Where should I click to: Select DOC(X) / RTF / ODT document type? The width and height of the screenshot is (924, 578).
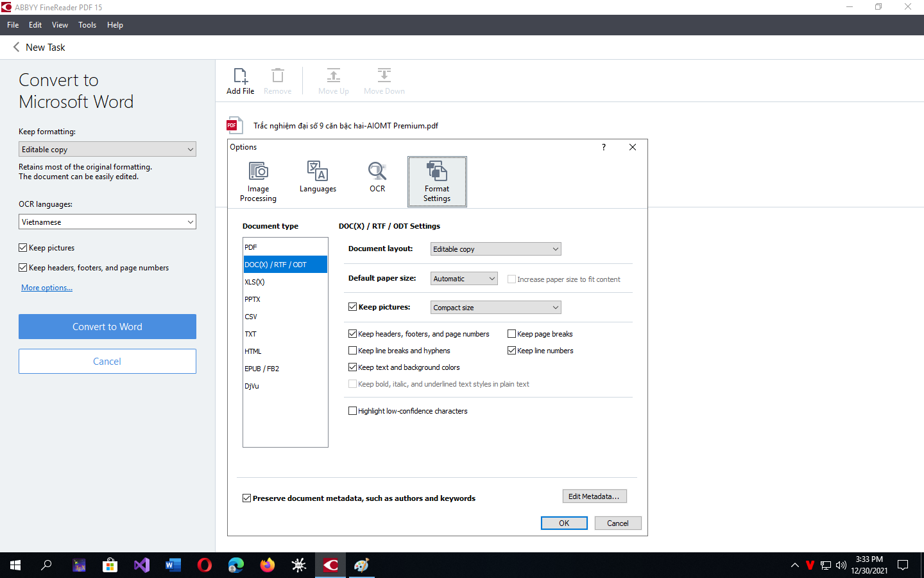click(285, 265)
